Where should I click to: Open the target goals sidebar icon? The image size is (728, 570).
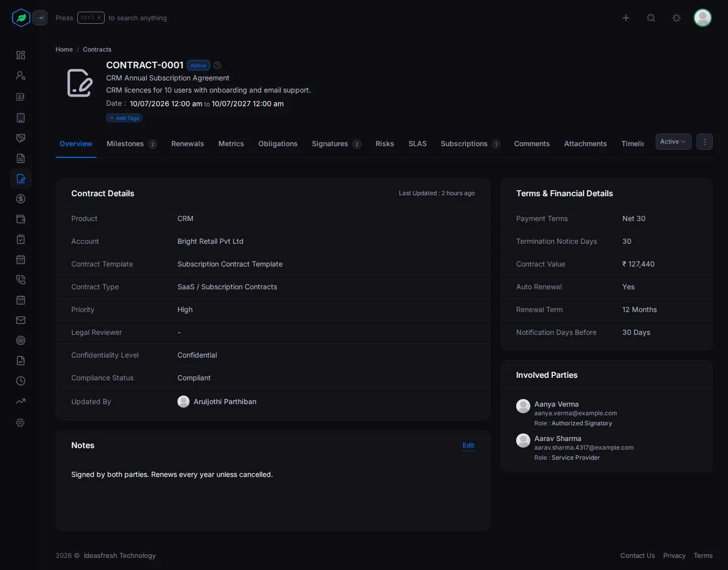[21, 340]
